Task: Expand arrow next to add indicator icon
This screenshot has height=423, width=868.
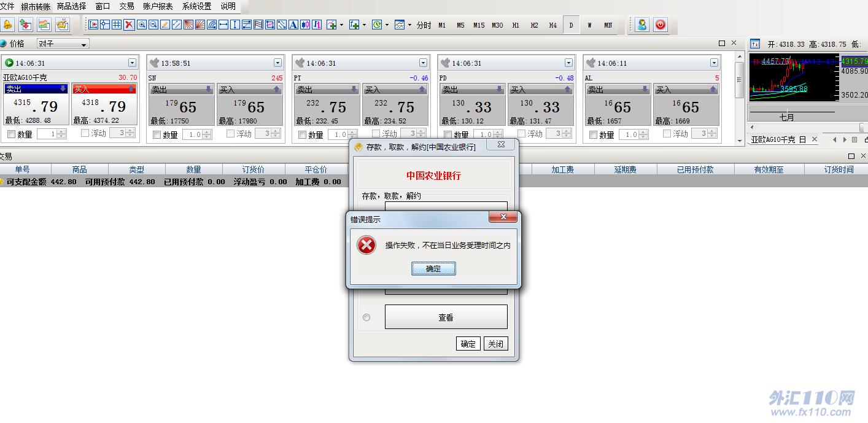Action: tap(341, 25)
